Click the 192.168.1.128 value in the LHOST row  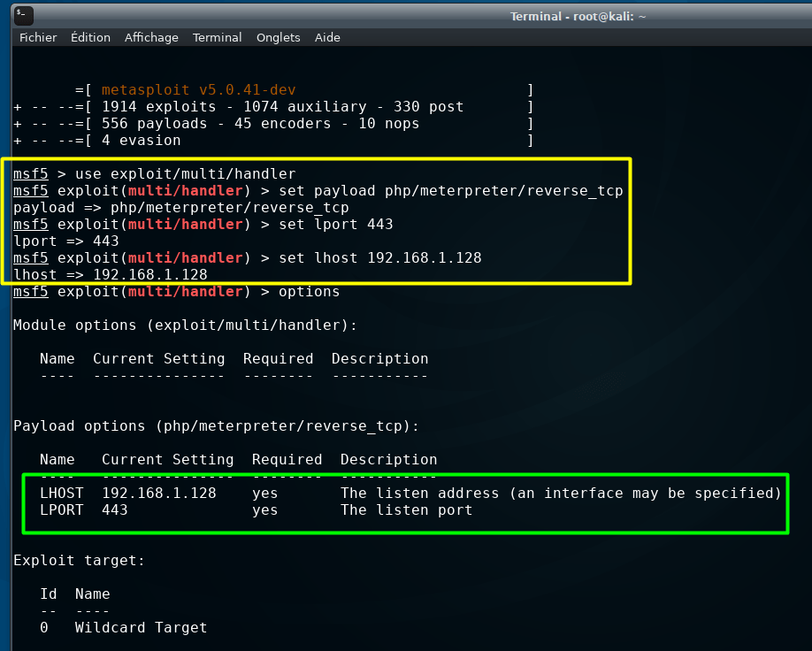tap(159, 493)
